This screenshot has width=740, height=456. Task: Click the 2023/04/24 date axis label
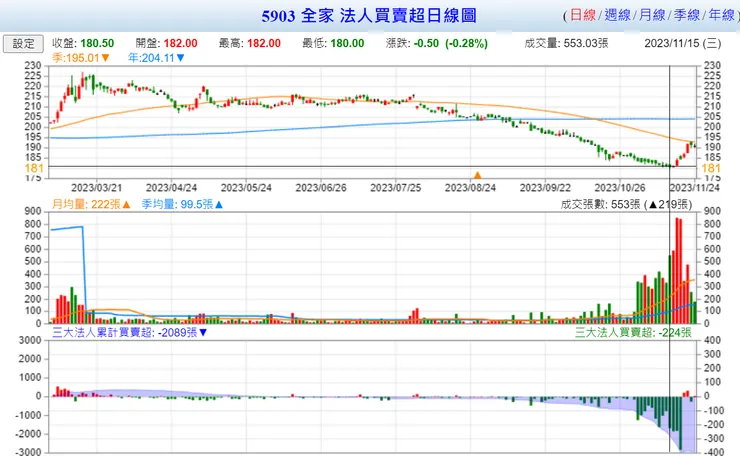(171, 188)
